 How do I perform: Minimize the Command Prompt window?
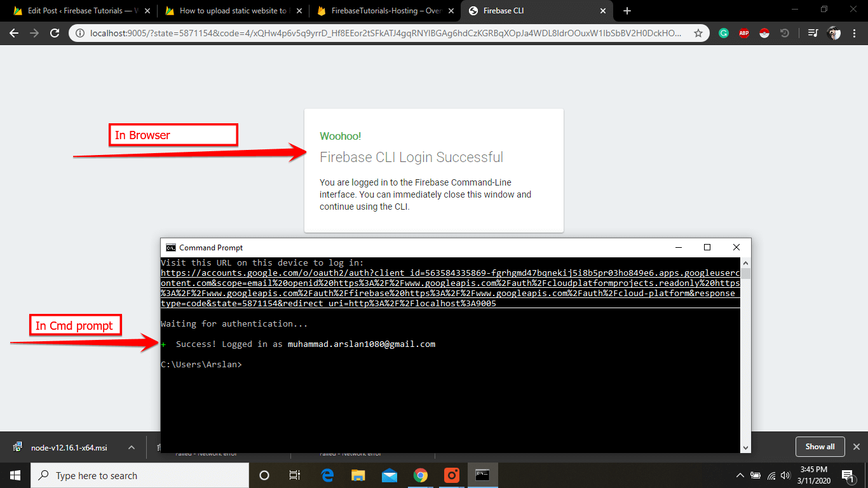678,247
